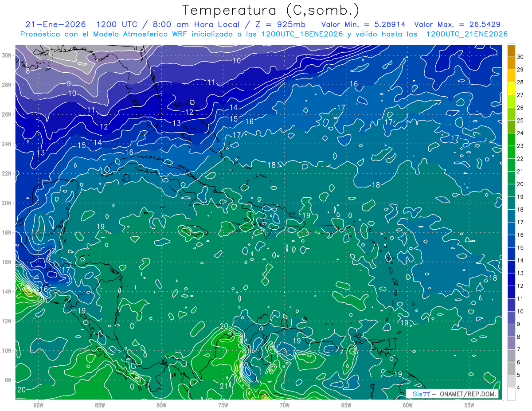
Task: Click the '16N' latitude axis label
Action: [7, 262]
